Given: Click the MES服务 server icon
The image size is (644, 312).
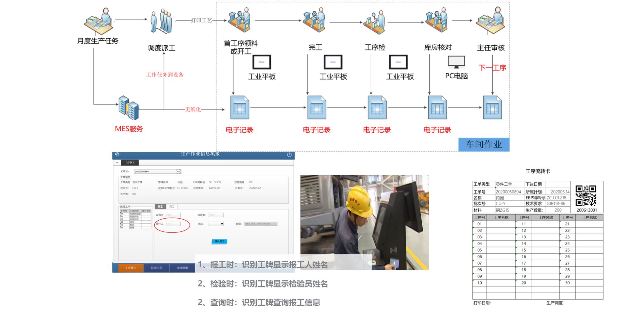Looking at the screenshot, I should [x=128, y=108].
